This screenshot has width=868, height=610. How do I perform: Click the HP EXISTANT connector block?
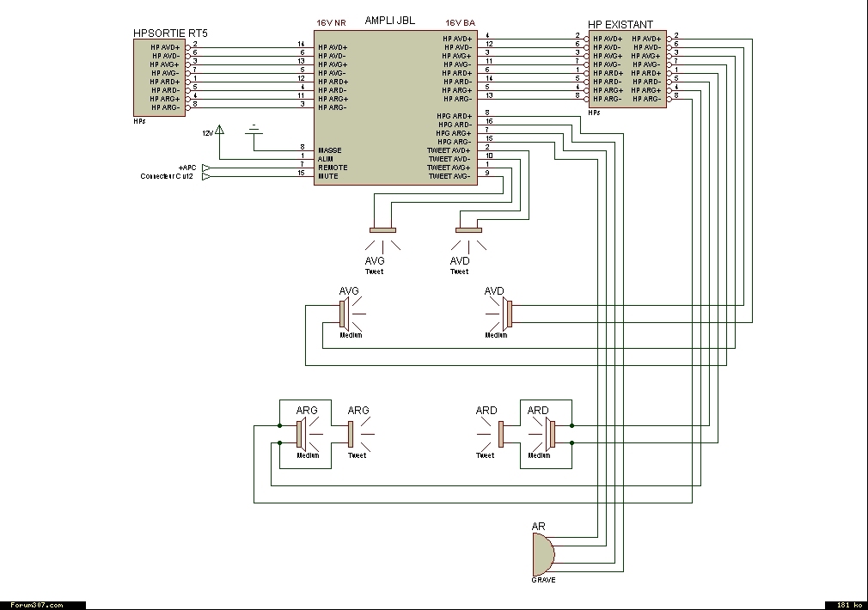click(x=627, y=70)
